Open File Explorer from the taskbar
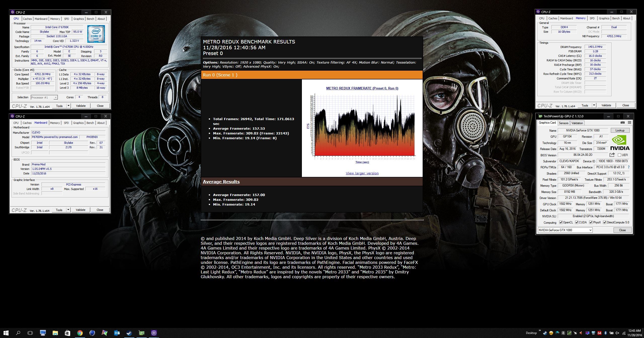Image resolution: width=644 pixels, height=338 pixels. [55, 333]
